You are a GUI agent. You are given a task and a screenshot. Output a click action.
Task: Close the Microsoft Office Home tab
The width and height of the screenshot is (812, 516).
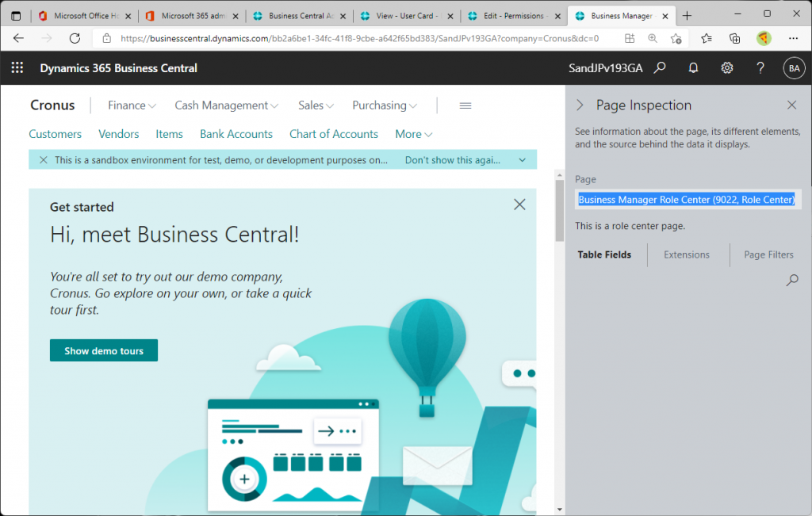(x=128, y=16)
